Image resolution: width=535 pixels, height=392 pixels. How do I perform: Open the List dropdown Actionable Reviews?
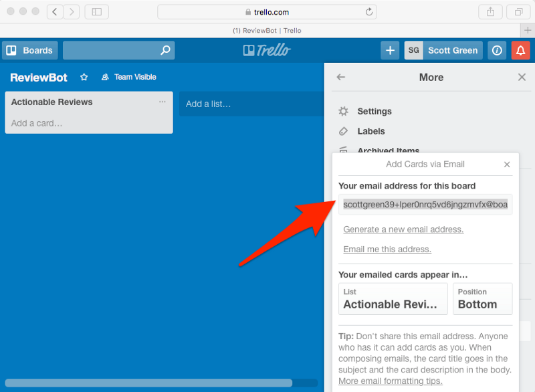pyautogui.click(x=393, y=298)
